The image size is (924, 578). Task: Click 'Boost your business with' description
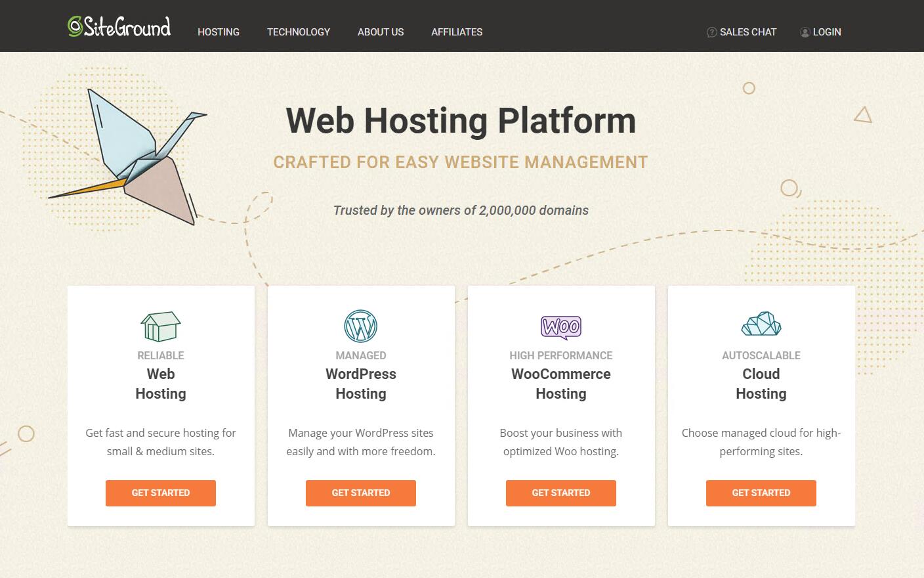561,442
